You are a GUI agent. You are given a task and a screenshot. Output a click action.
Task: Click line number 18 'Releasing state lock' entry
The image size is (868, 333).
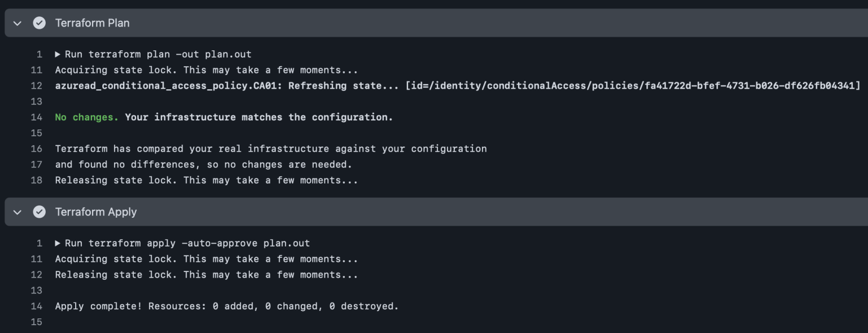pos(37,180)
